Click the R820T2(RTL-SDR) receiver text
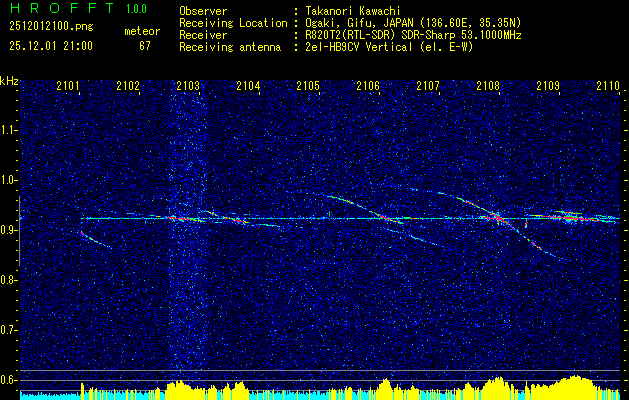629x400 pixels. point(413,35)
